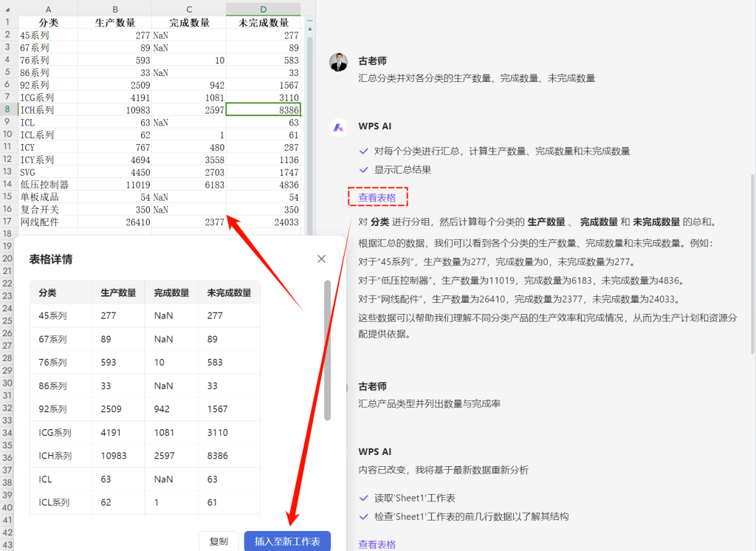Click cell with value 6183
756x551 pixels.
[x=189, y=185]
